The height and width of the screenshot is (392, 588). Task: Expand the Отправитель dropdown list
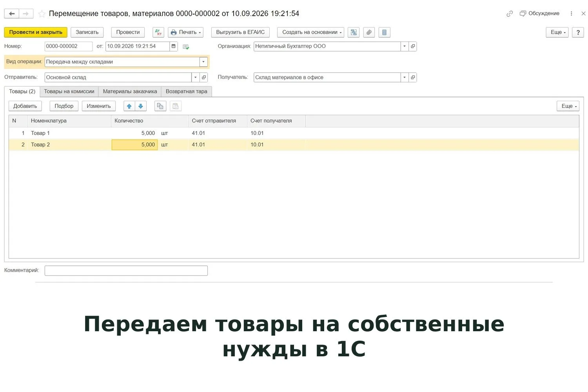(x=196, y=78)
